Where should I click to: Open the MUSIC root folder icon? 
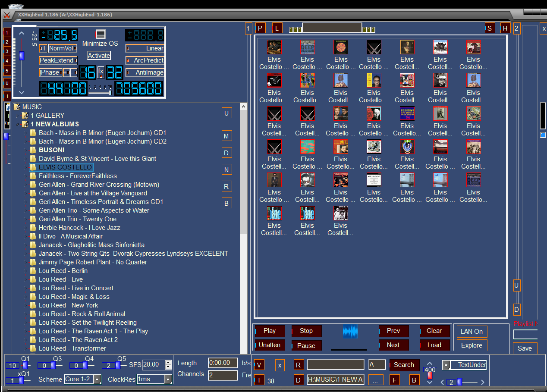(17, 107)
